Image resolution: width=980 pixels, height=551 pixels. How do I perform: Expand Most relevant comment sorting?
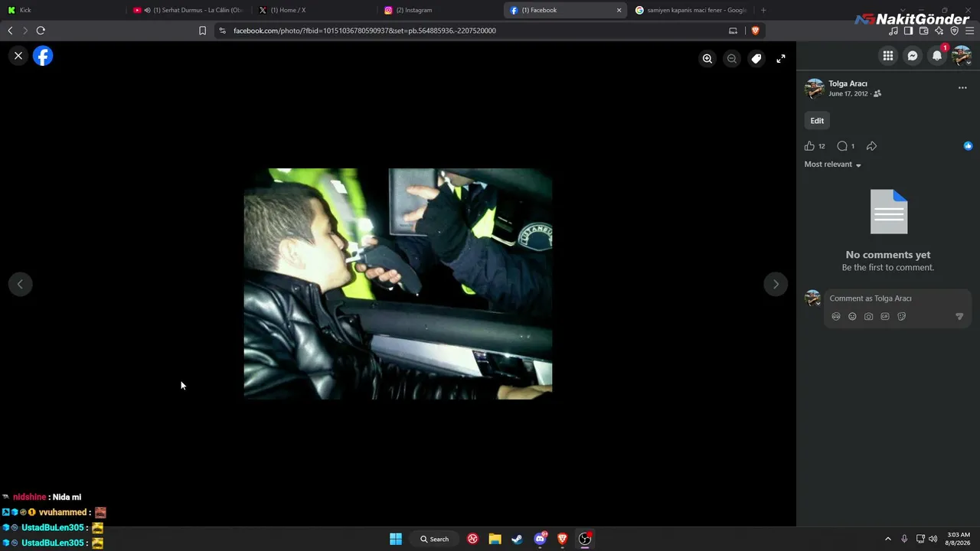click(833, 165)
